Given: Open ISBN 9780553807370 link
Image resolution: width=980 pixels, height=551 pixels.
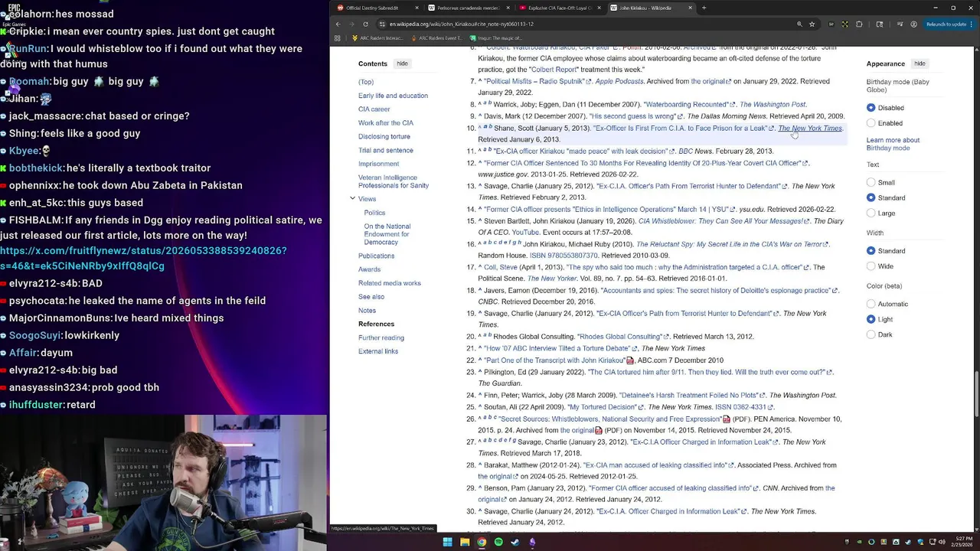Looking at the screenshot, I should [x=563, y=256].
